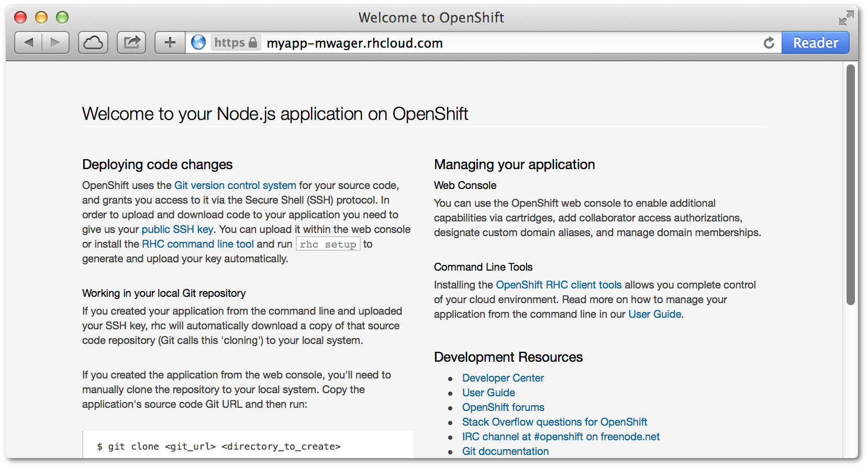
Task: Open iCloud Tabs cloud icon
Action: tap(93, 42)
